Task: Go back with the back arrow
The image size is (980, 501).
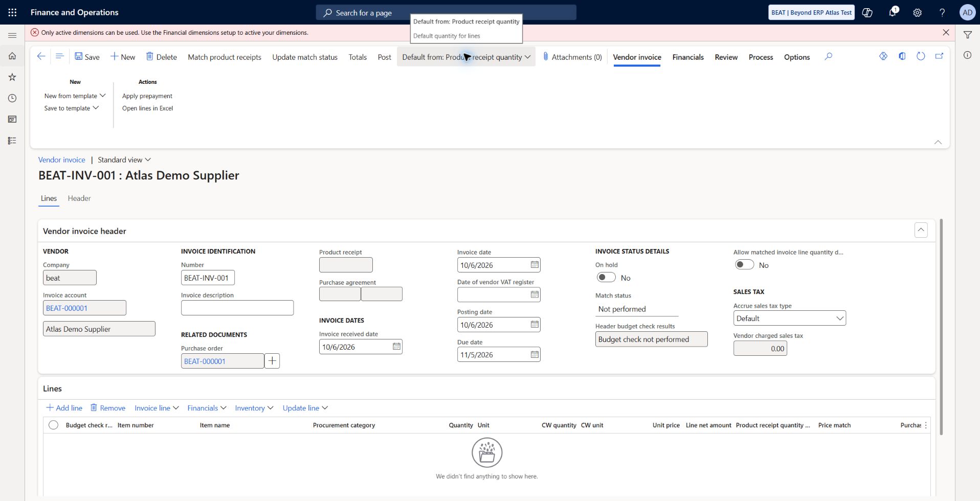Action: (41, 56)
